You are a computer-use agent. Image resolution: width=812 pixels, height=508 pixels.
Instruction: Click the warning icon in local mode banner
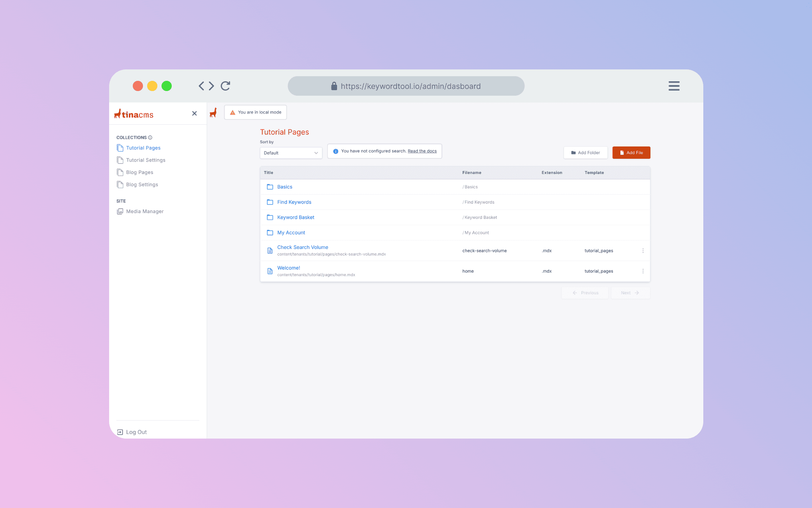[x=232, y=112]
